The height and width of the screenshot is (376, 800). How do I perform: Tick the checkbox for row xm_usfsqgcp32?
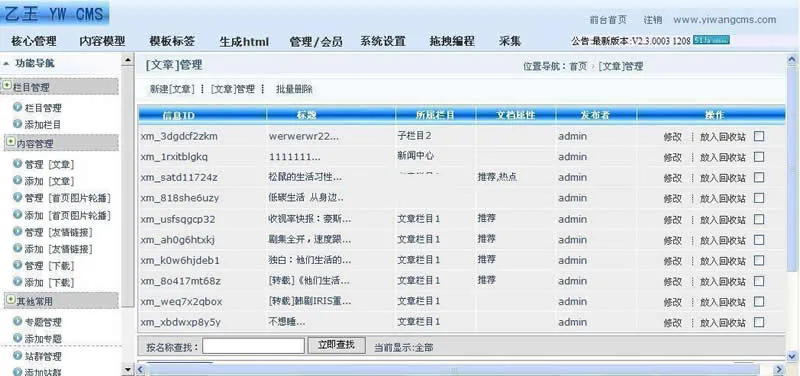click(x=759, y=219)
